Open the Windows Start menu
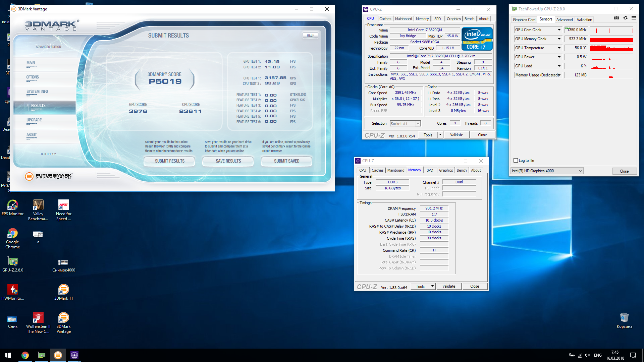Image resolution: width=644 pixels, height=362 pixels. click(8, 355)
